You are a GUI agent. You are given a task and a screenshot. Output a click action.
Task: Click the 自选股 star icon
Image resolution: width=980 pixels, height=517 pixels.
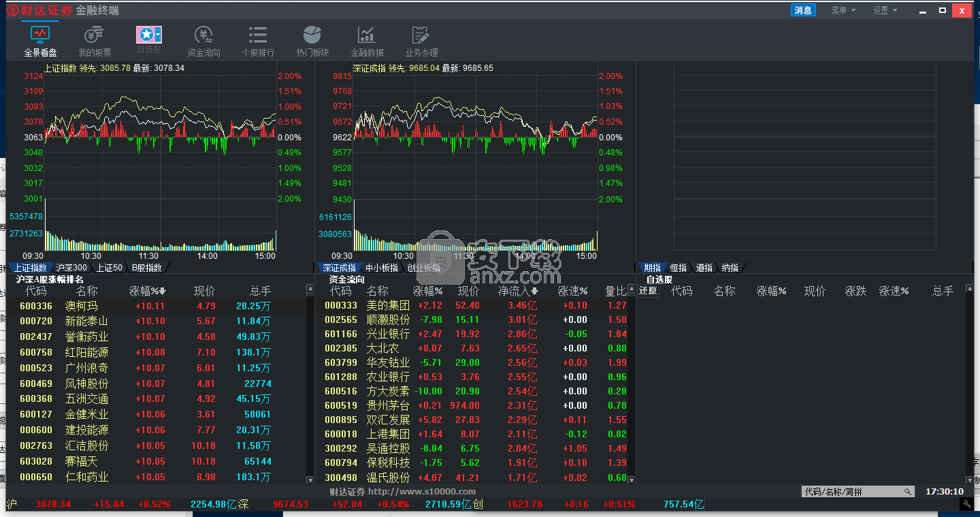[x=145, y=35]
